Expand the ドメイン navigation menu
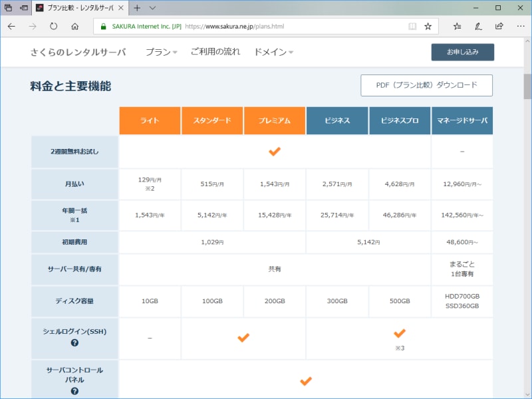The width and height of the screenshot is (532, 399). pyautogui.click(x=273, y=53)
